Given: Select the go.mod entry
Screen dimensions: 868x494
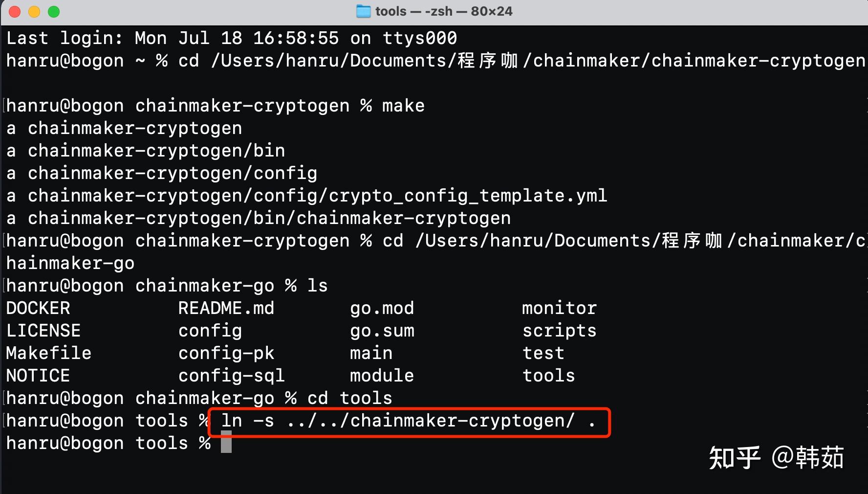Looking at the screenshot, I should click(x=382, y=308).
